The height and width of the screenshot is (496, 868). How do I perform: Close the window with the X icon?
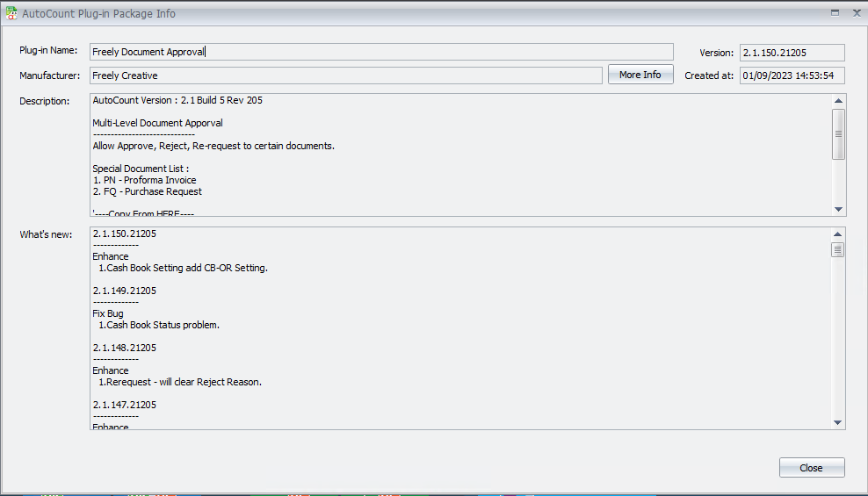click(x=857, y=12)
